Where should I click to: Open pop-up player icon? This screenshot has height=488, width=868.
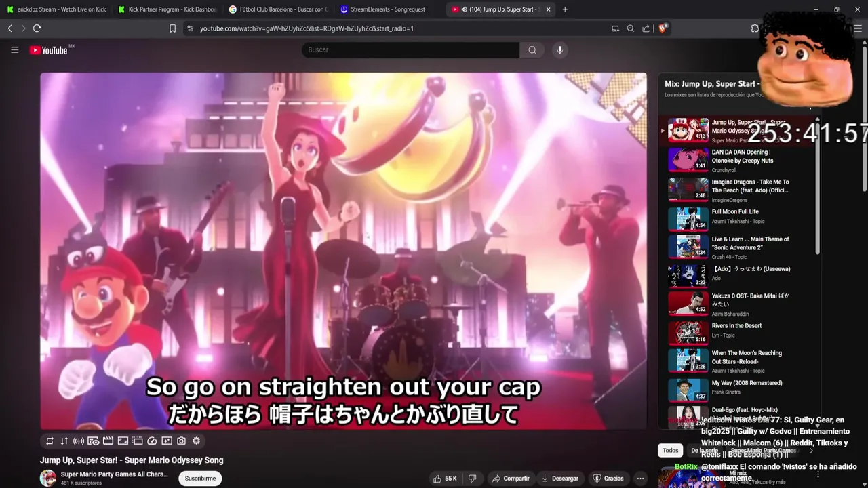[x=138, y=441]
